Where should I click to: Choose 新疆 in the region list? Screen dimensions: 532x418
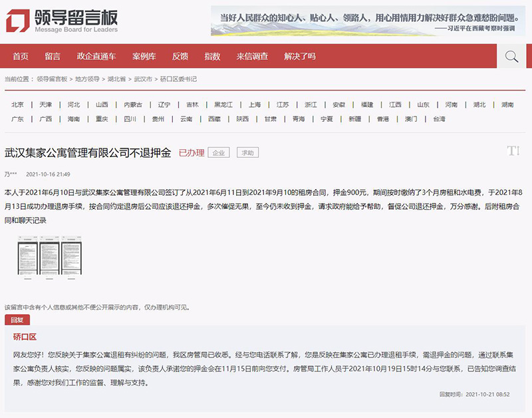point(355,119)
